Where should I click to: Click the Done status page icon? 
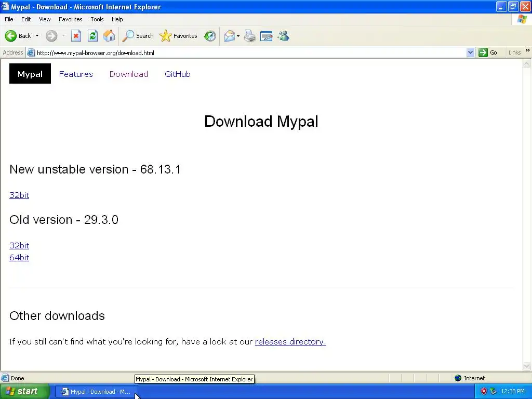coord(5,378)
